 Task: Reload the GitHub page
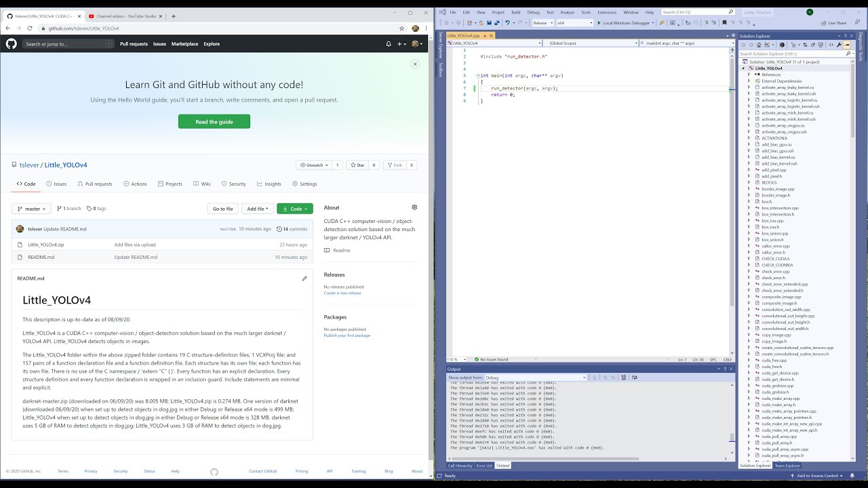30,28
